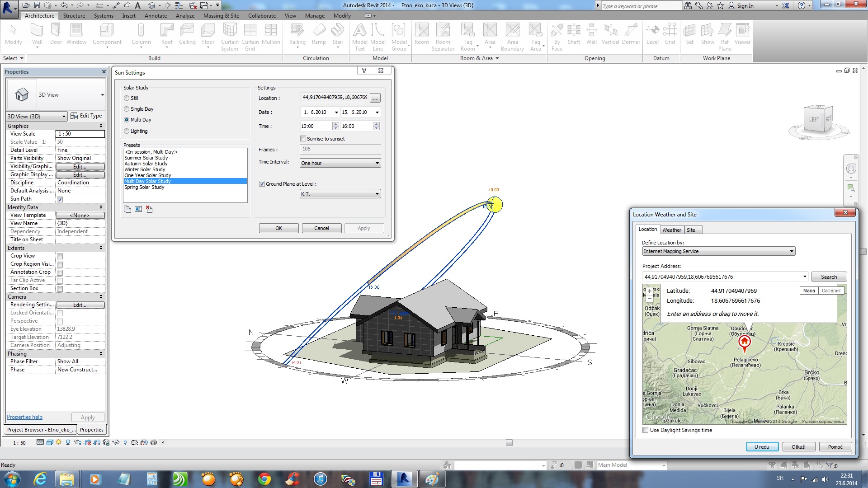The image size is (868, 488).
Task: Open the Time Interval dropdown
Action: click(340, 163)
